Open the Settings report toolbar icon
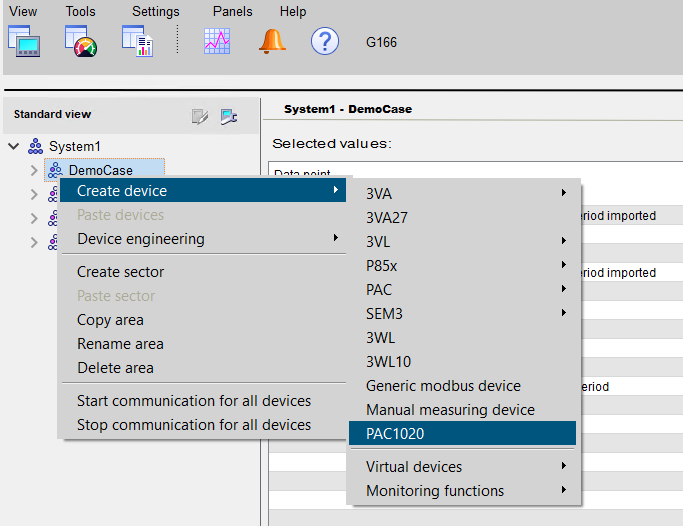This screenshot has width=683, height=526. [x=138, y=41]
